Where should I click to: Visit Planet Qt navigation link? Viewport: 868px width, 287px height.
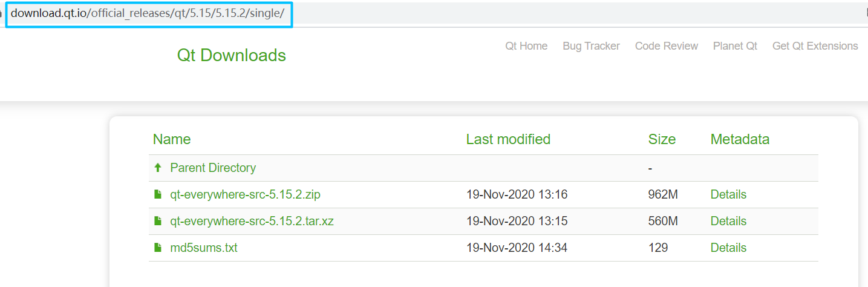coord(735,46)
